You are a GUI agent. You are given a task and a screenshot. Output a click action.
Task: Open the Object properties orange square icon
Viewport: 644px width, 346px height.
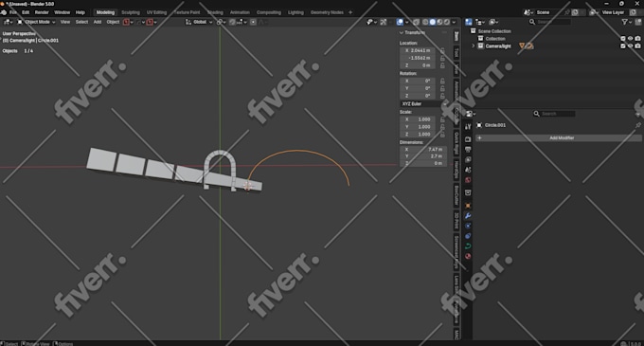(x=468, y=206)
